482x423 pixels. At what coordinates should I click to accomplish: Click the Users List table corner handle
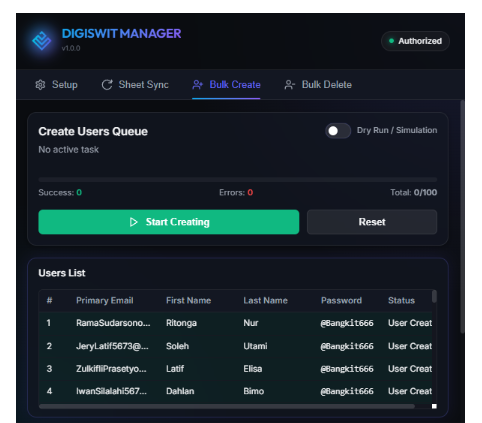coord(434,406)
